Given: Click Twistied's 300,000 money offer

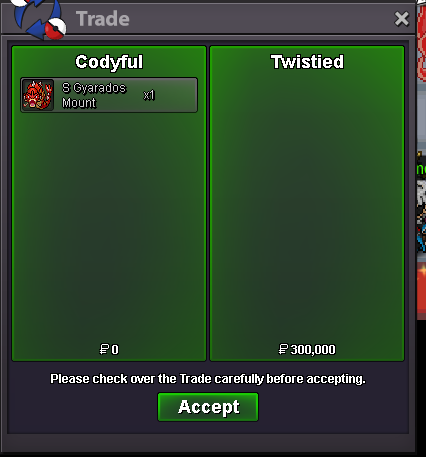Looking at the screenshot, I should coord(307,349).
